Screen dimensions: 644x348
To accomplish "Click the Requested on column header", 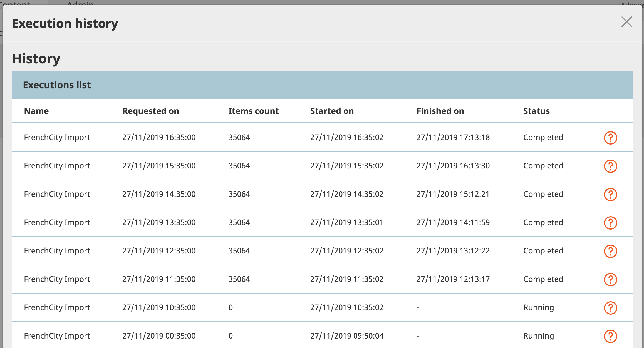I will [150, 111].
